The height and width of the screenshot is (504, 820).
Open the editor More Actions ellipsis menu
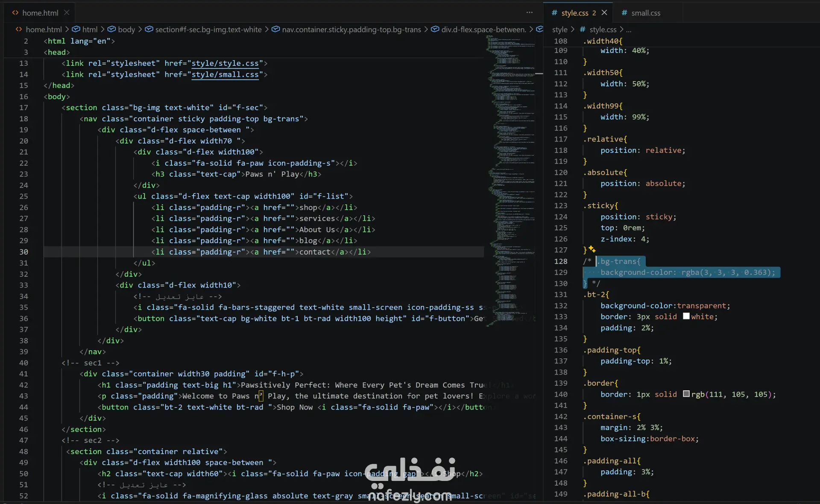click(530, 13)
